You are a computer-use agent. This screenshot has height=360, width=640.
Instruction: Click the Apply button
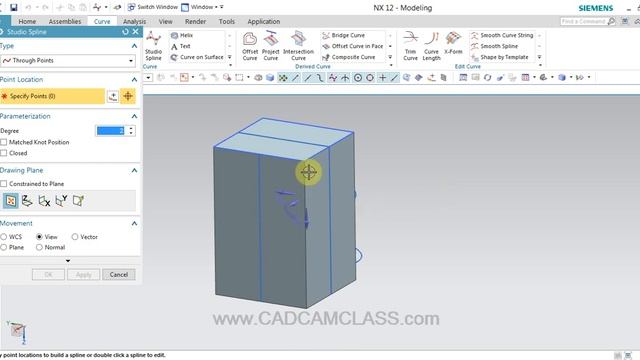coord(84,275)
